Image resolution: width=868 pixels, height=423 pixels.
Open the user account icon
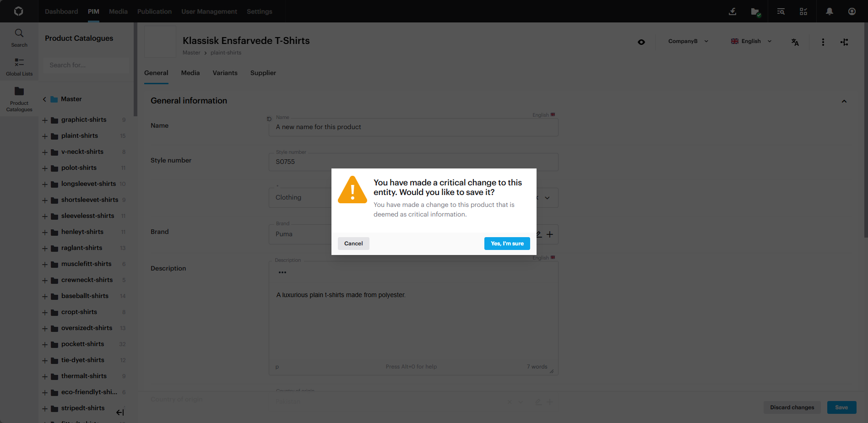click(x=852, y=11)
